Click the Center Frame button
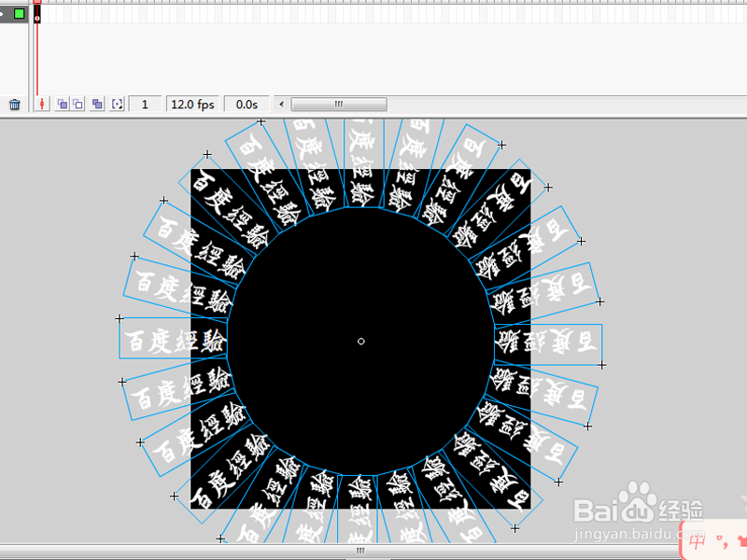Viewport: 747px width, 560px height. (x=42, y=105)
